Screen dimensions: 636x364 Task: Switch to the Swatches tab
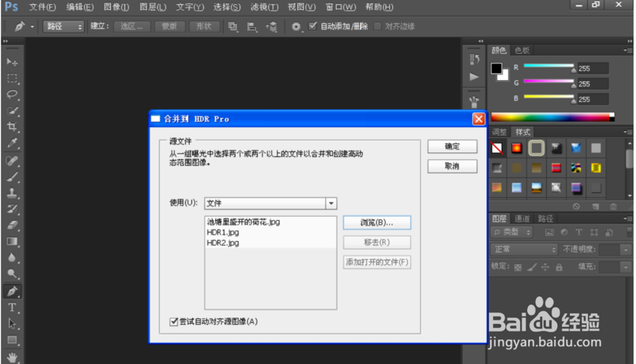(522, 50)
